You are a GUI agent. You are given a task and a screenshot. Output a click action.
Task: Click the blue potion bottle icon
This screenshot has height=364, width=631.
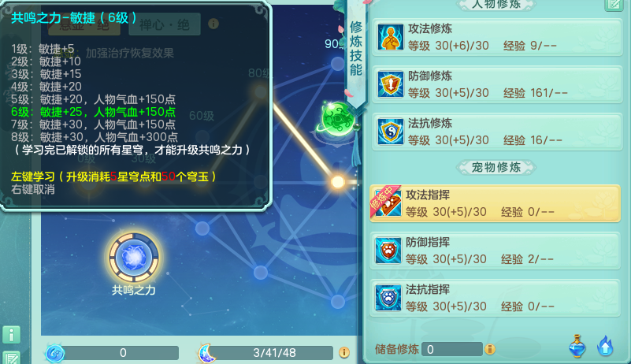(x=577, y=346)
